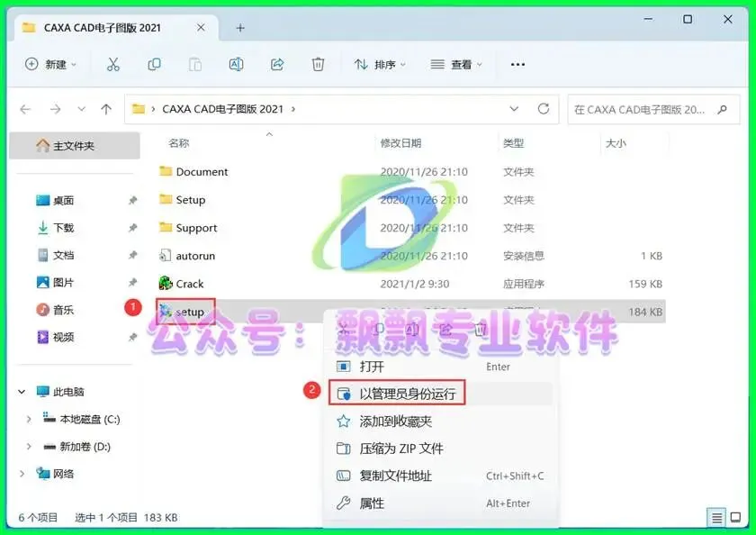Open 桌面 in the sidebar
Screen dimensions: 756x535
(x=64, y=200)
